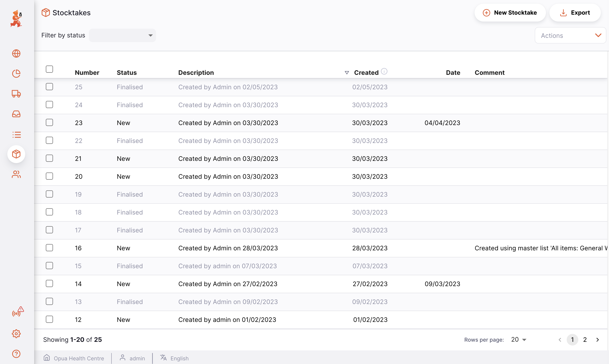
Task: Click the inbox/tray icon in sidebar
Action: tap(16, 114)
